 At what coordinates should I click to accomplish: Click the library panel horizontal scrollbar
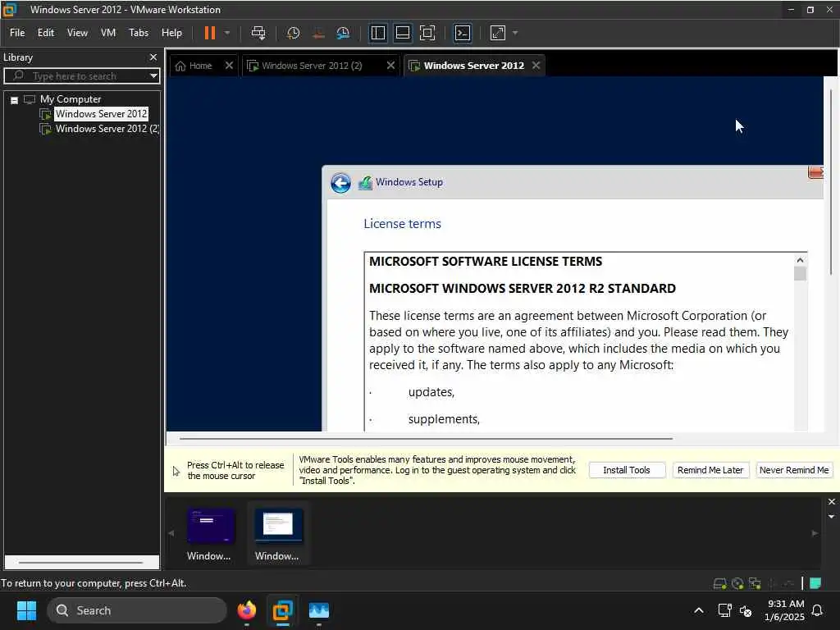tap(81, 563)
